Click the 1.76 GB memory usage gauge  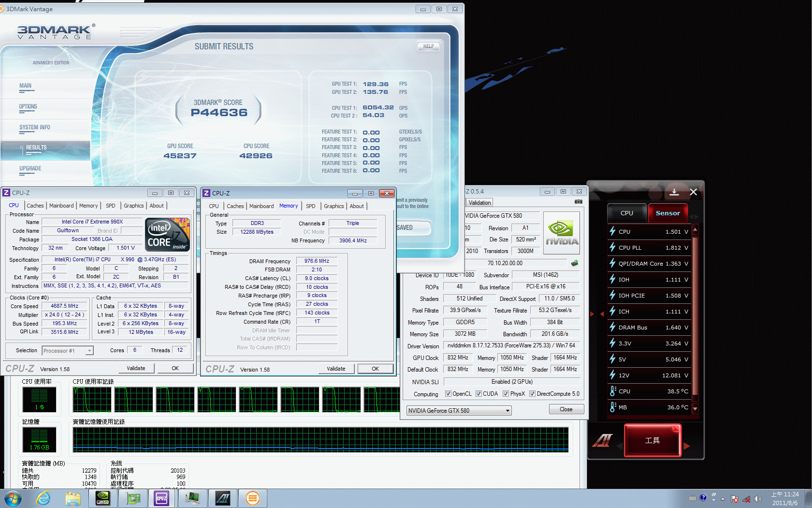point(39,439)
